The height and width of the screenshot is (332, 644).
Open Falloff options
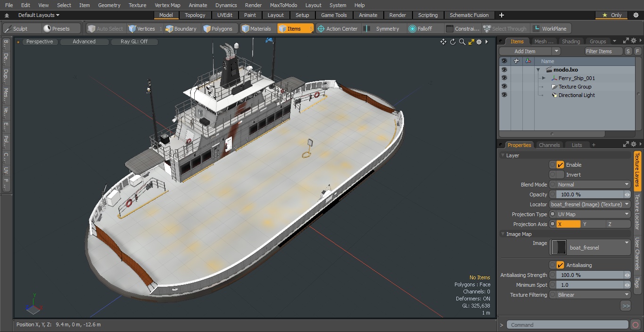424,29
